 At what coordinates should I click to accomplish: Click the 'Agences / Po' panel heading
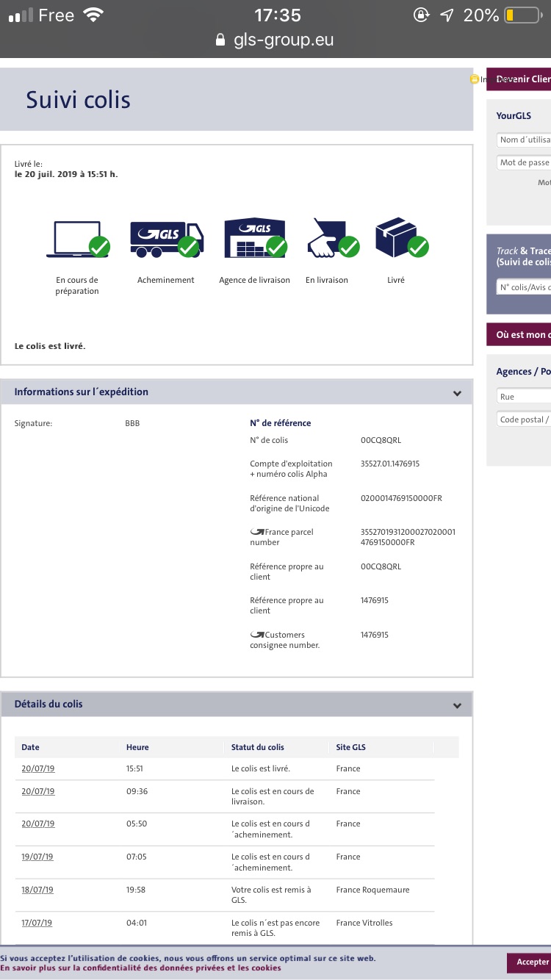pos(523,372)
